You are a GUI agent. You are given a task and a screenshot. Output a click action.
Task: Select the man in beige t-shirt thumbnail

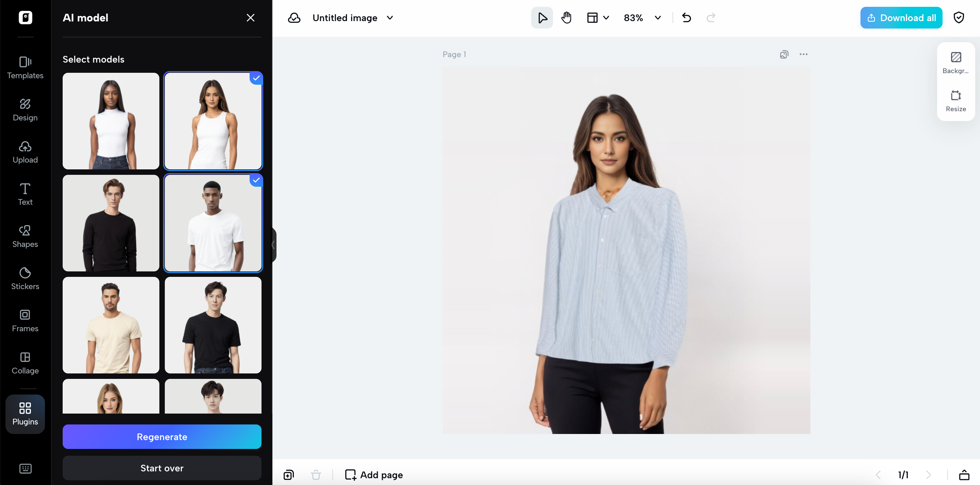[111, 325]
